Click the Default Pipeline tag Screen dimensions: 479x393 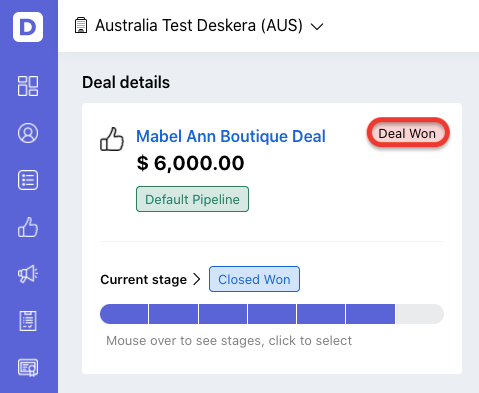tap(192, 199)
